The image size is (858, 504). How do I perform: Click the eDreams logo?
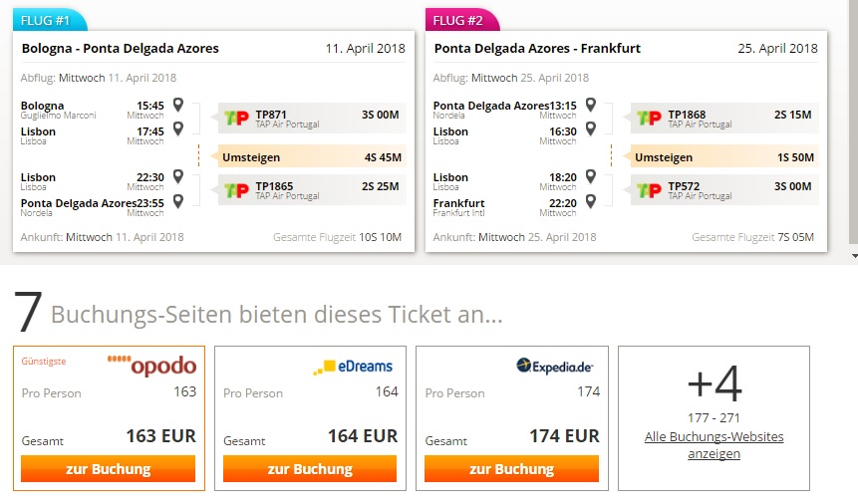pyautogui.click(x=353, y=367)
